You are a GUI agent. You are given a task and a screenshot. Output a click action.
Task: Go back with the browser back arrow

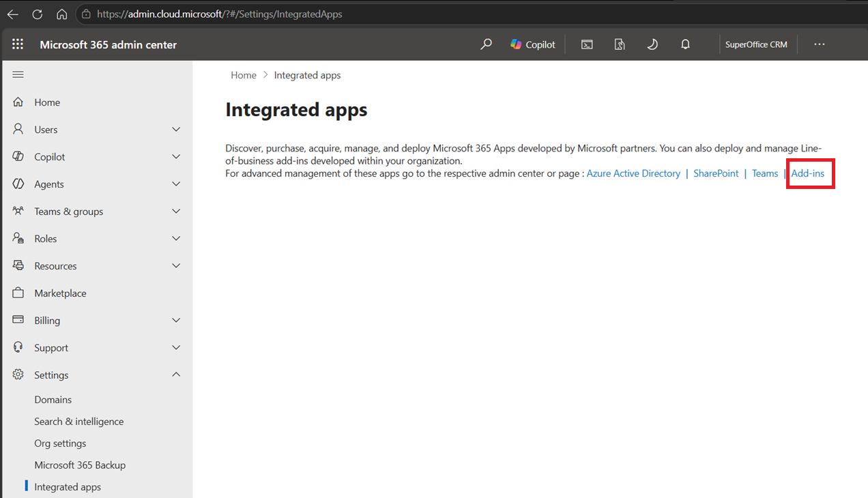click(x=13, y=14)
